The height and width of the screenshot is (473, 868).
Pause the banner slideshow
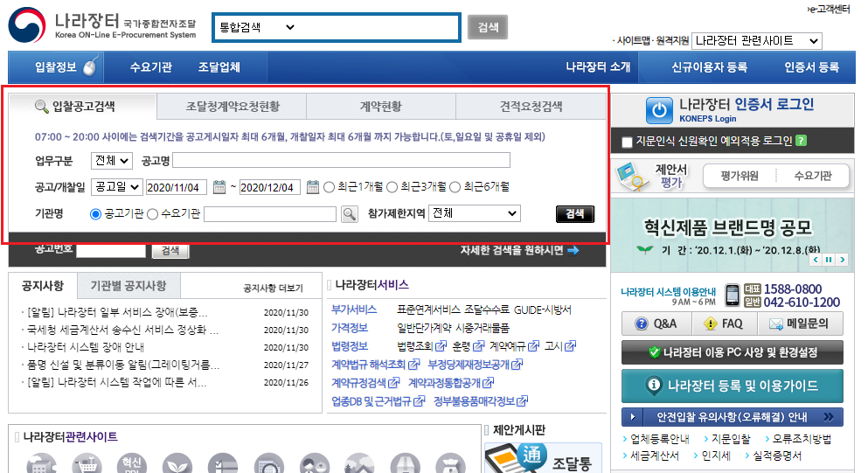[x=829, y=259]
